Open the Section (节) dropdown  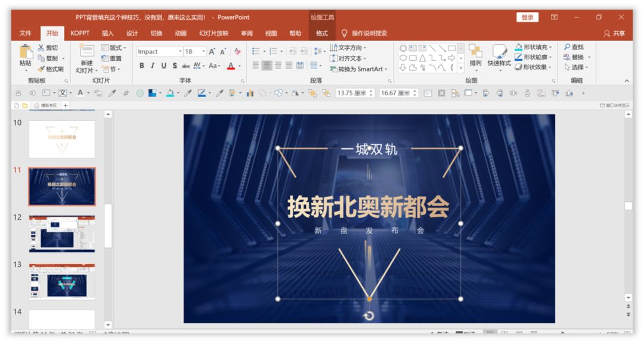(x=111, y=69)
